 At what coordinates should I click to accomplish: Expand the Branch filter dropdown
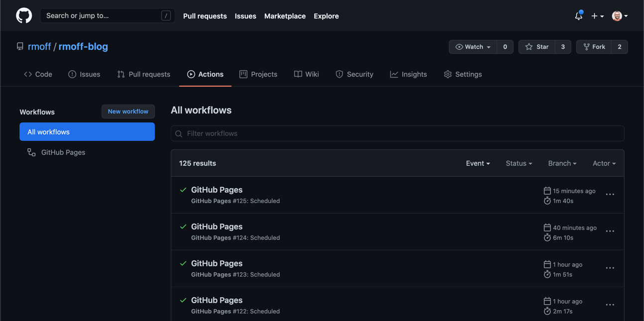coord(562,163)
